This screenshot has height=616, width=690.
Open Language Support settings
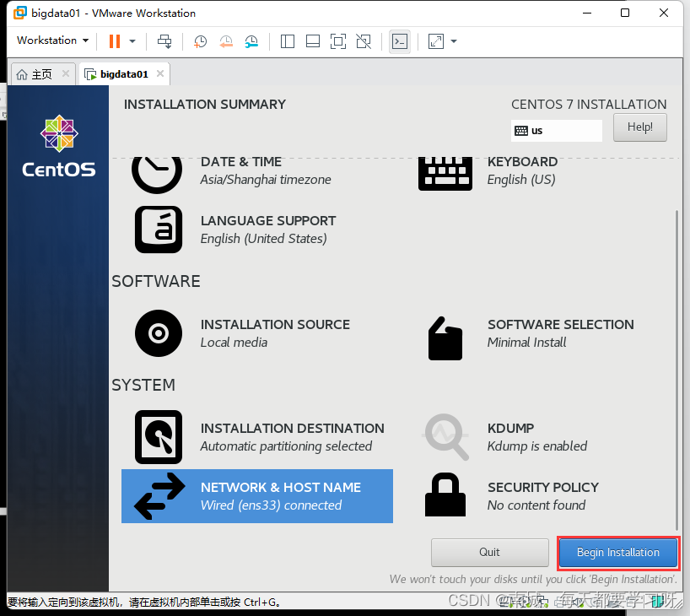tap(257, 230)
